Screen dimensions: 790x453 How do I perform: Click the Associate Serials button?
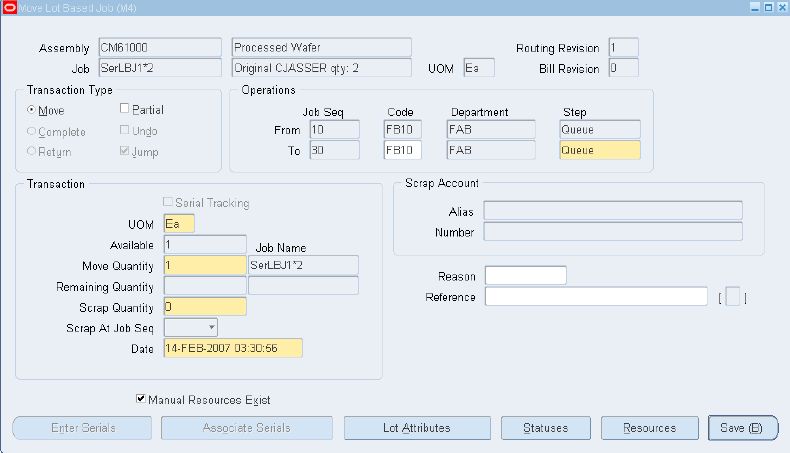[x=247, y=428]
